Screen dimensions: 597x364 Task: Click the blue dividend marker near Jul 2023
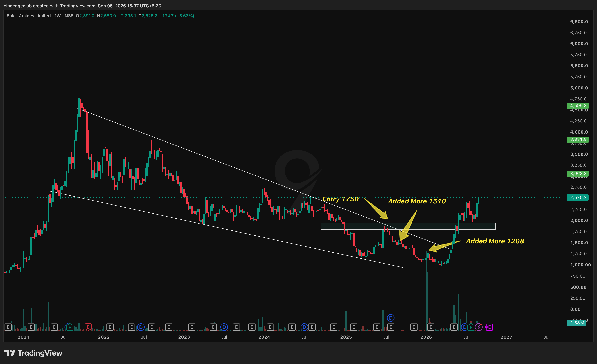click(x=224, y=327)
